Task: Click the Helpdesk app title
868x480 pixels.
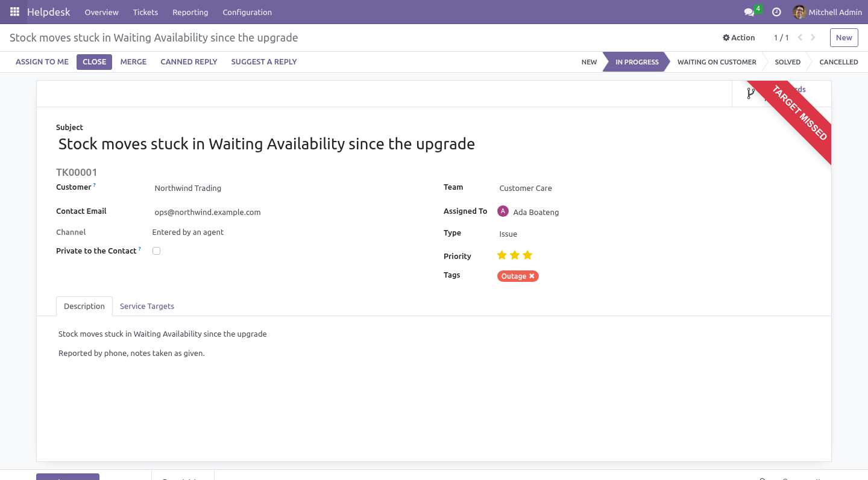Action: click(x=48, y=12)
